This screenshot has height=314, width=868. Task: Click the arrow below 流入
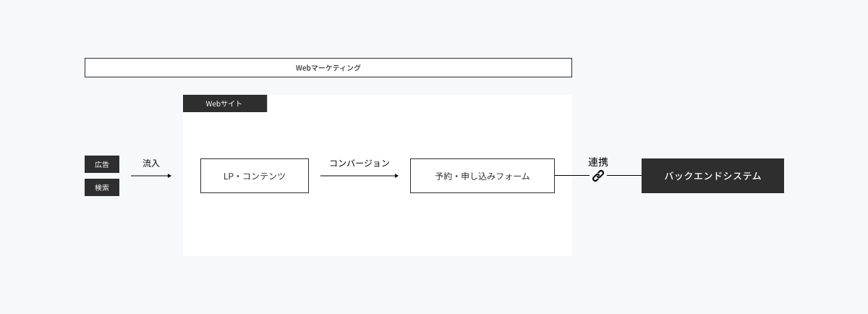[151, 176]
